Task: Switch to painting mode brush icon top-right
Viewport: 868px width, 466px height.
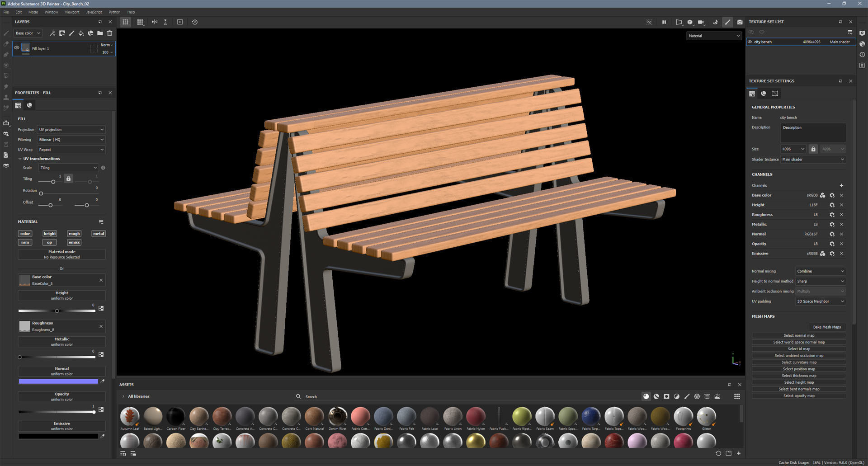Action: click(727, 22)
